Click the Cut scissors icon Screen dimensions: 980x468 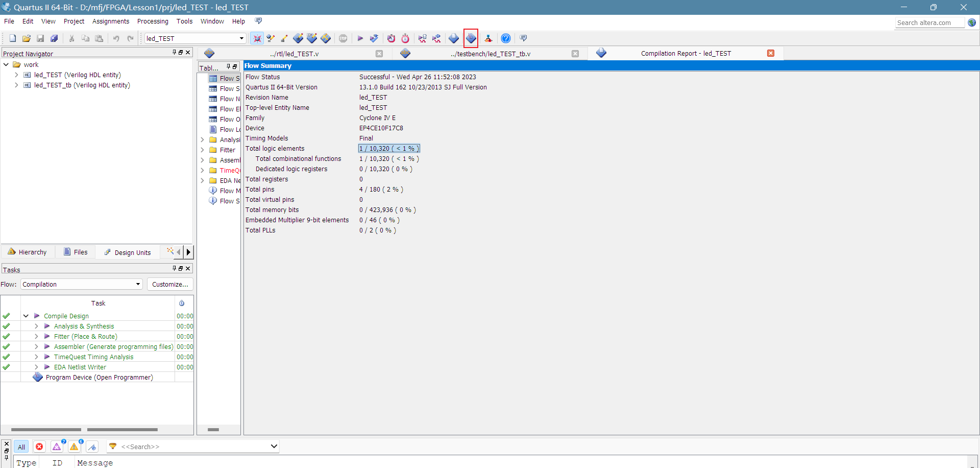(x=72, y=38)
